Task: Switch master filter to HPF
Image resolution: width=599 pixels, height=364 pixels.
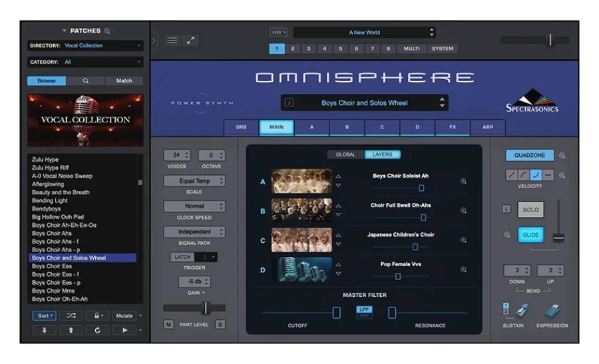Action: coord(365,315)
